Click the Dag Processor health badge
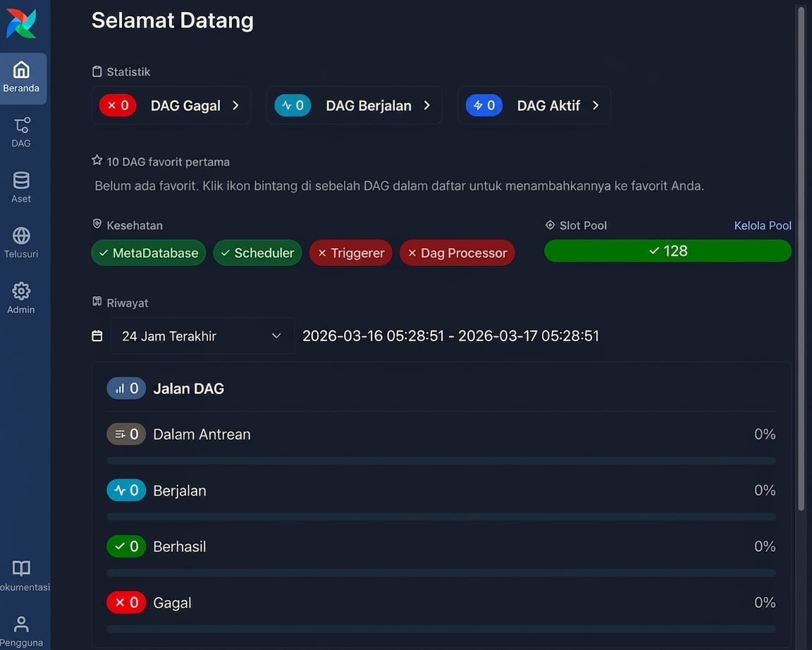 pos(457,253)
